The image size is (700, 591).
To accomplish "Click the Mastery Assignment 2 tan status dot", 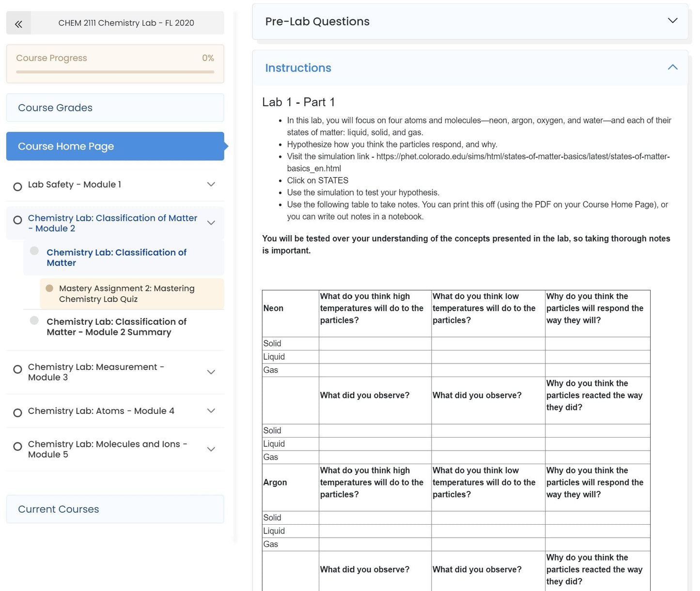I will [49, 288].
